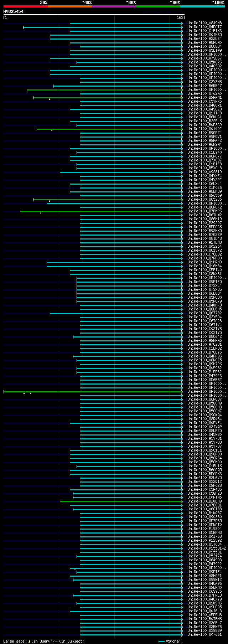Select the UniRef100_B5G0H9 label
The width and height of the screenshot is (228, 644).
204,403
